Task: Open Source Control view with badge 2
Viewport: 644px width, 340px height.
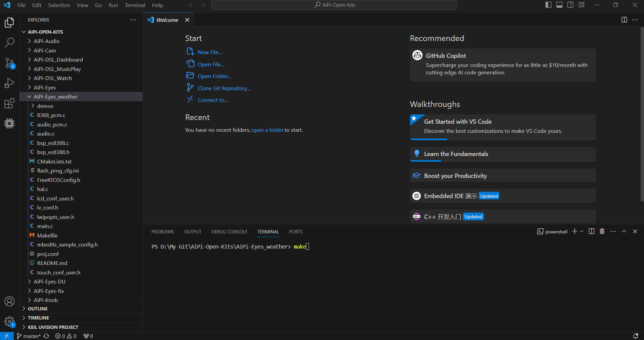Action: click(x=9, y=63)
